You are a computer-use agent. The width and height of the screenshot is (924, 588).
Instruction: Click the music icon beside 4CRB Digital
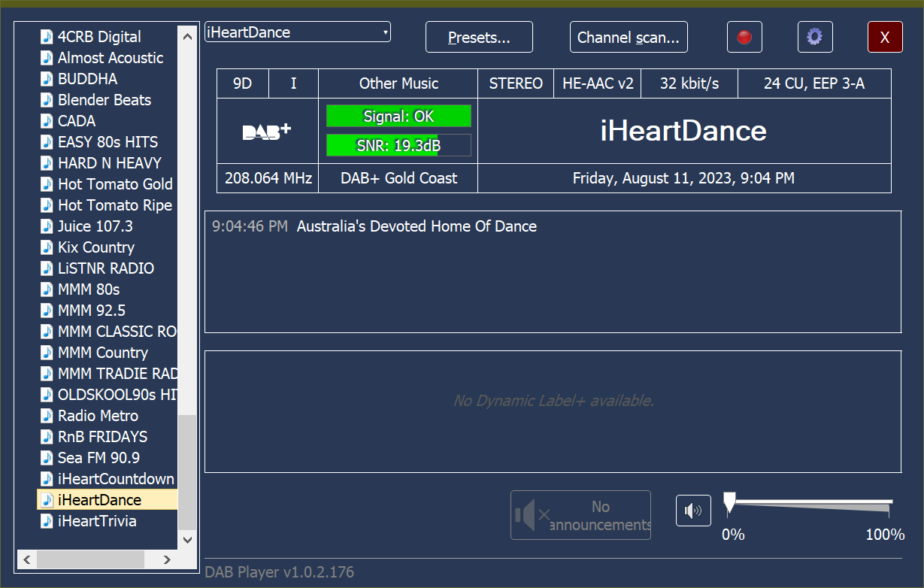[47, 36]
